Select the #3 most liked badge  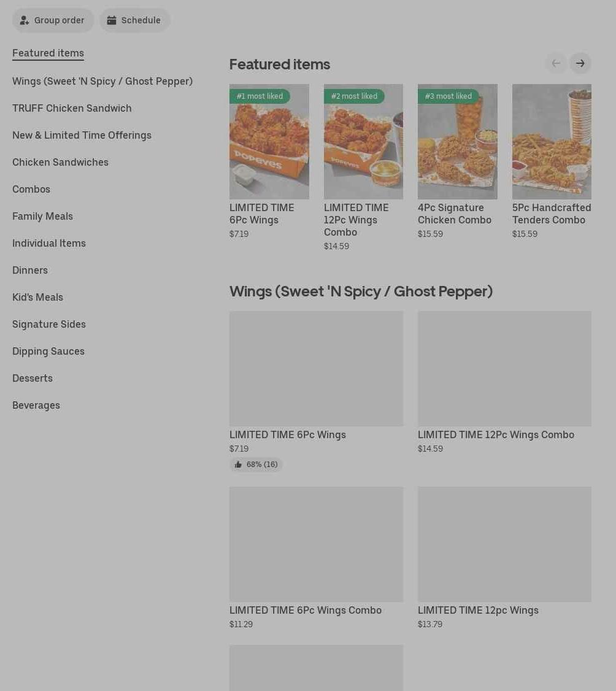[448, 96]
